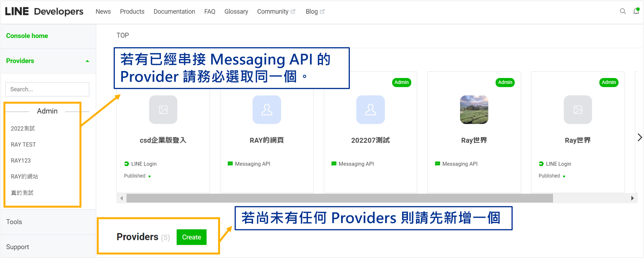
Task: Open the notifications bell icon
Action: point(636,11)
